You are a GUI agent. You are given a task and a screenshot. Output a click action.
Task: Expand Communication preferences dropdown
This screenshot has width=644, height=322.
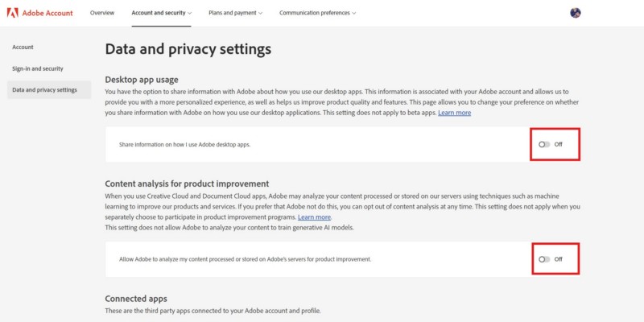pyautogui.click(x=317, y=13)
